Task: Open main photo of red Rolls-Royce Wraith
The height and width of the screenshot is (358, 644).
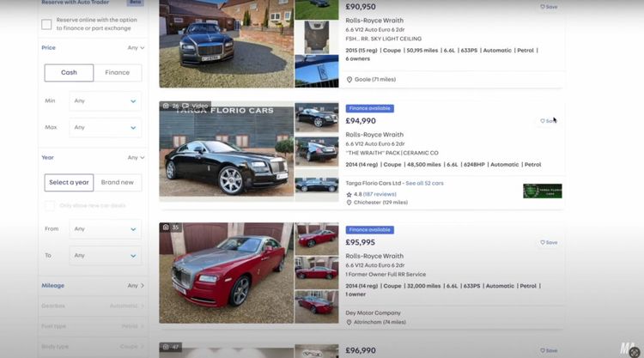Action: (x=227, y=273)
